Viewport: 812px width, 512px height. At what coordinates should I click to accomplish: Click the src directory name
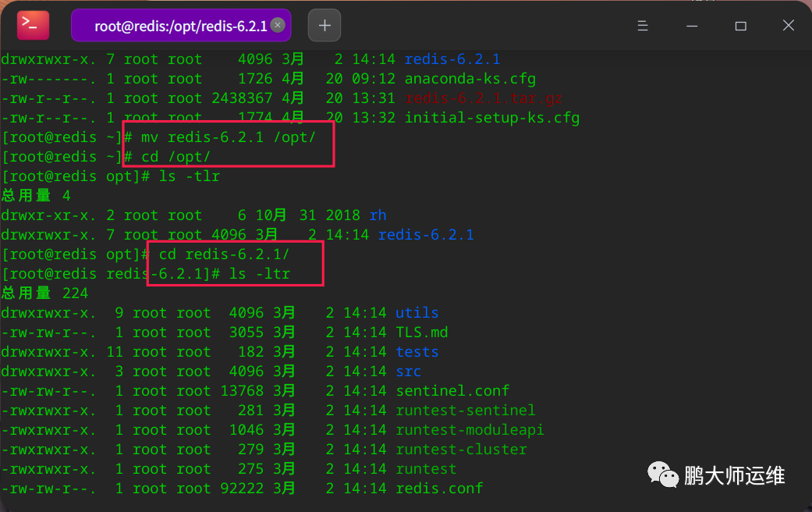(x=408, y=371)
